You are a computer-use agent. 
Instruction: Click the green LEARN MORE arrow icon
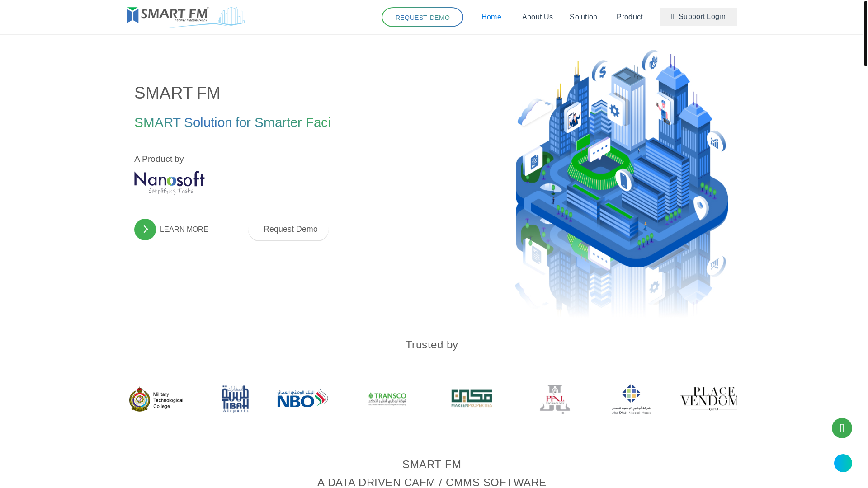coord(145,230)
